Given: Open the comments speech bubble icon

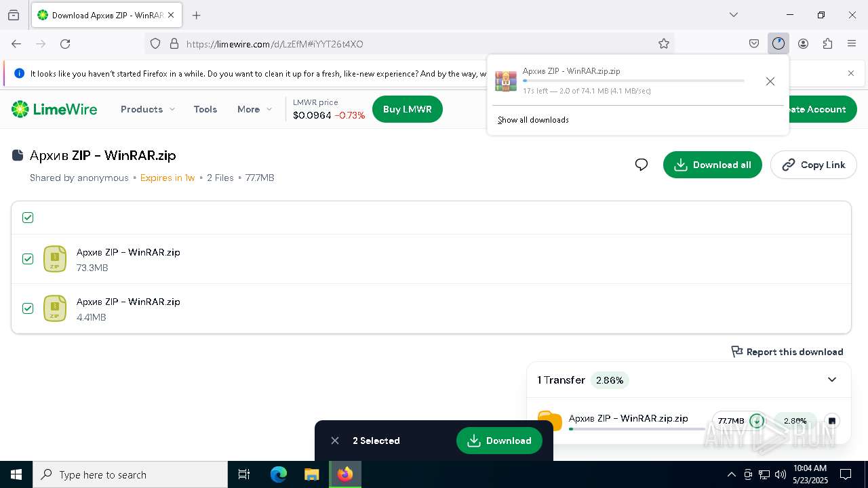Looking at the screenshot, I should pyautogui.click(x=641, y=165).
